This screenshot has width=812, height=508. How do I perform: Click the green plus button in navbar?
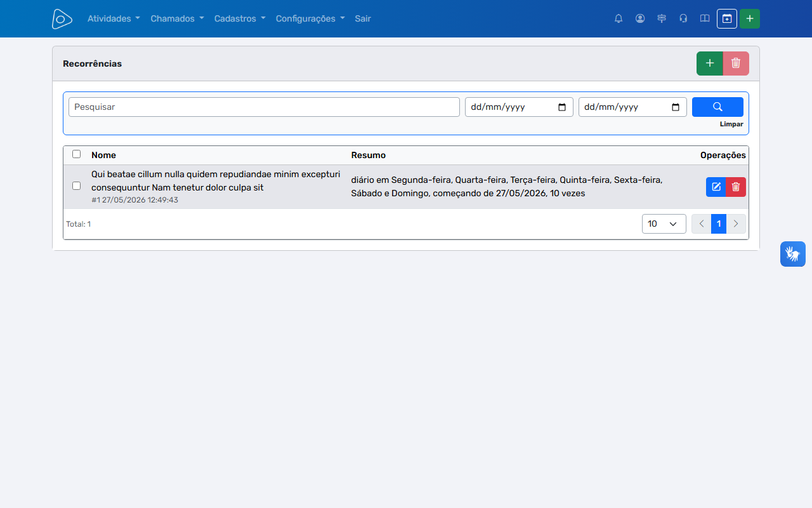pos(750,18)
